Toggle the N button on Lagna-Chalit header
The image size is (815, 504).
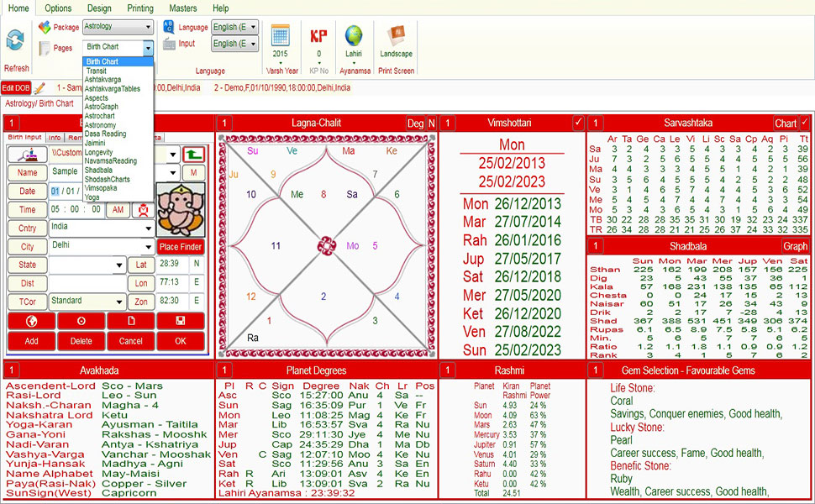(x=431, y=123)
